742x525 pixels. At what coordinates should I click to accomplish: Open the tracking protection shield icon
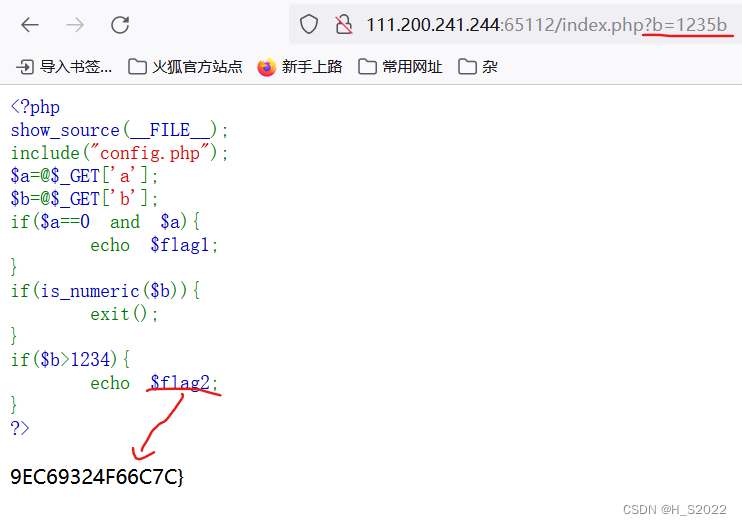tap(309, 24)
